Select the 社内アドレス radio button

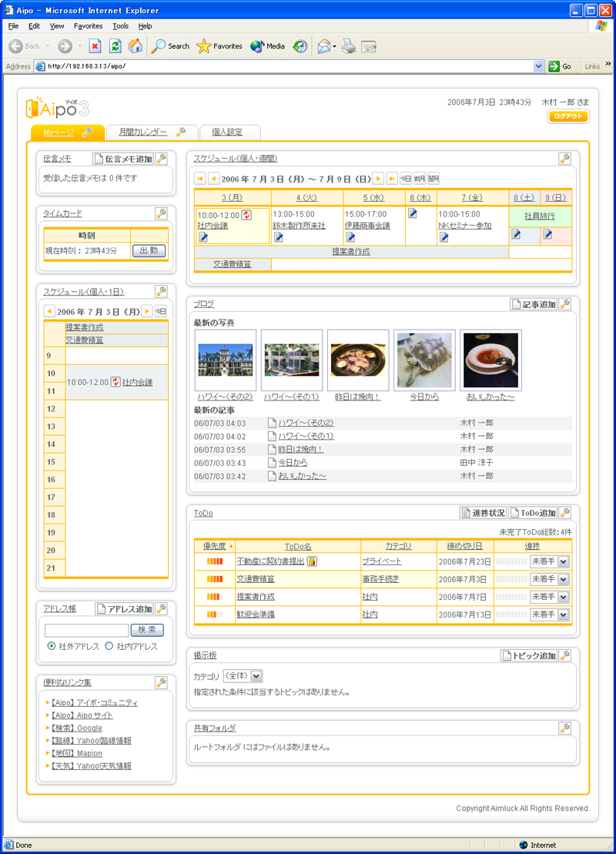coord(109,647)
